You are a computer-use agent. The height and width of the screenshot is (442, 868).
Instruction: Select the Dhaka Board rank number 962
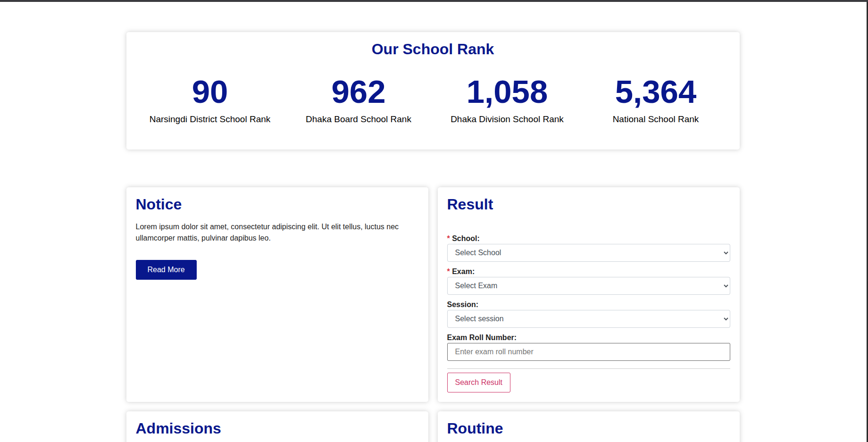tap(359, 92)
